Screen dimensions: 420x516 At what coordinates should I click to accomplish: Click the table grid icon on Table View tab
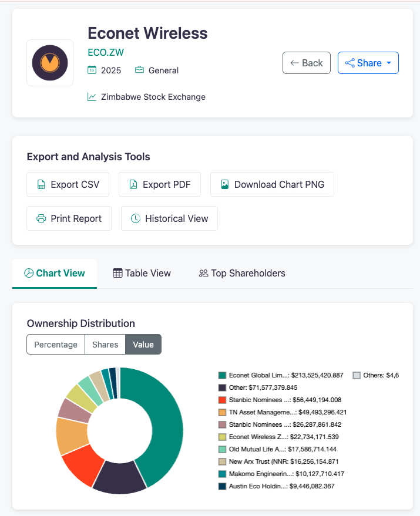click(x=117, y=273)
